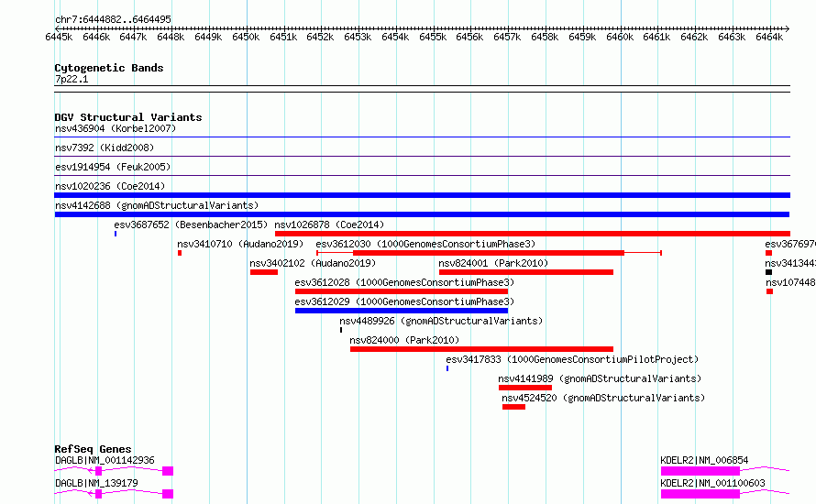Click the esv3612030 variant red bar
The height and width of the screenshot is (504, 816).
coord(488,253)
